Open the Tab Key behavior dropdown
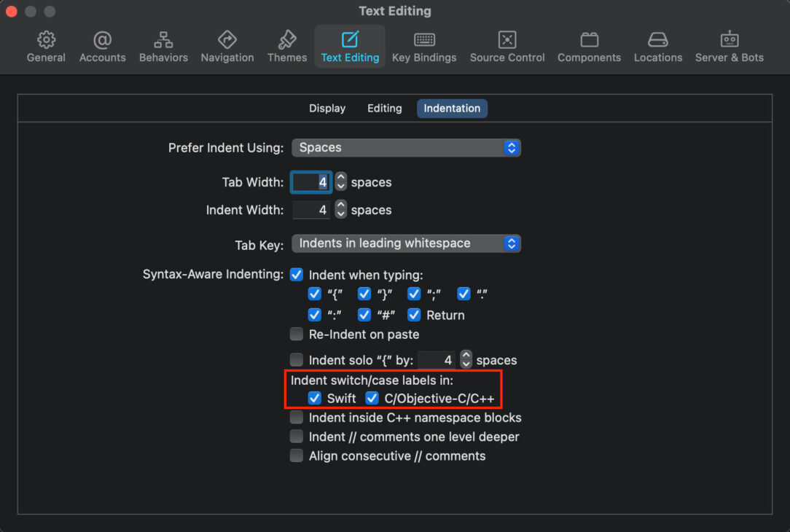Image resolution: width=790 pixels, height=532 pixels. (x=406, y=243)
